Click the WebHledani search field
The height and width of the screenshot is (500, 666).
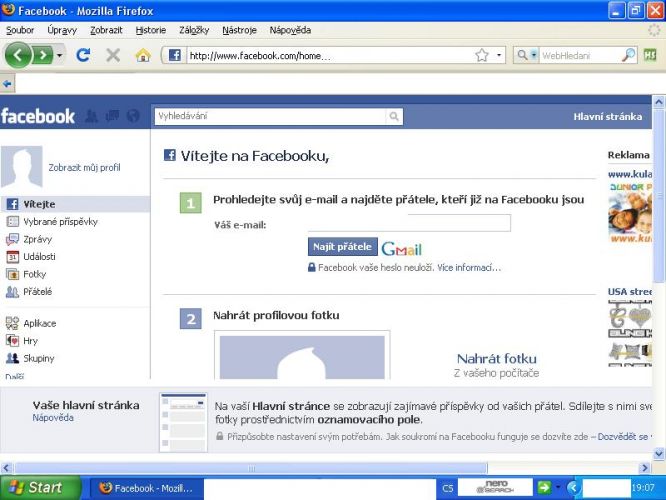click(579, 56)
